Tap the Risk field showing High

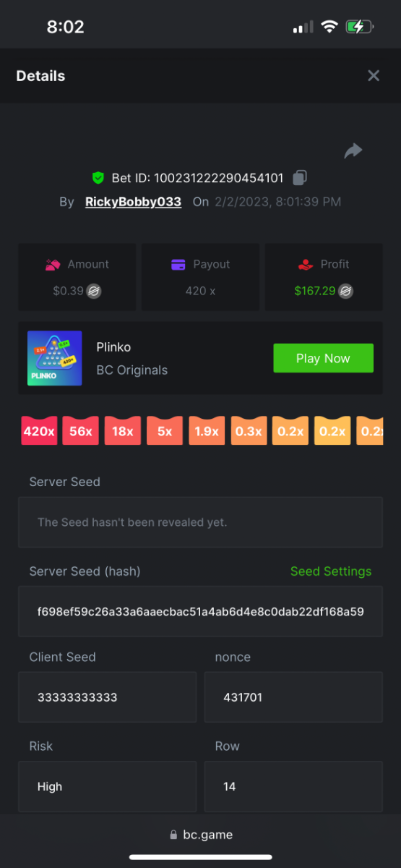pyautogui.click(x=107, y=786)
